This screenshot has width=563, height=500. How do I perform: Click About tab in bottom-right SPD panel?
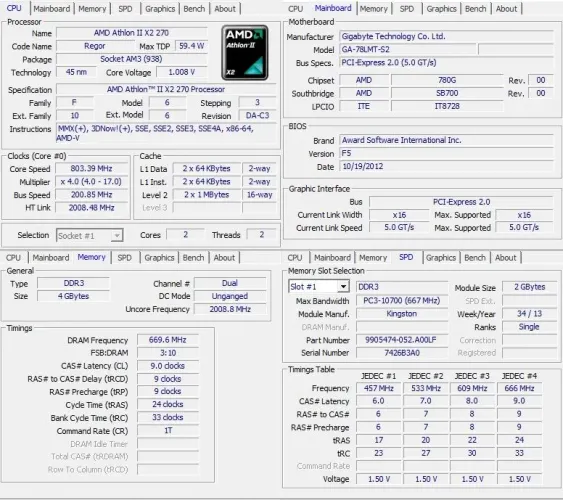click(506, 258)
